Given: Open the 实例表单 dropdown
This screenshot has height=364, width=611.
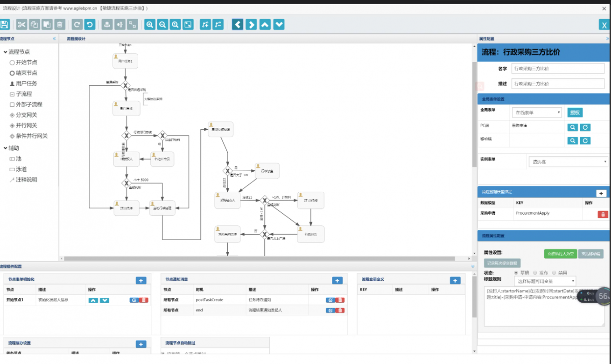Looking at the screenshot, I should 568,162.
